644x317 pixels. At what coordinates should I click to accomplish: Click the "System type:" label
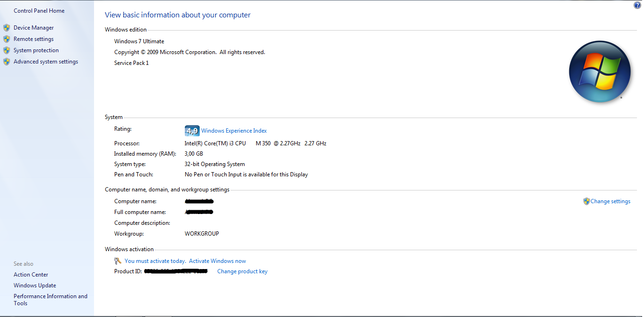(130, 164)
